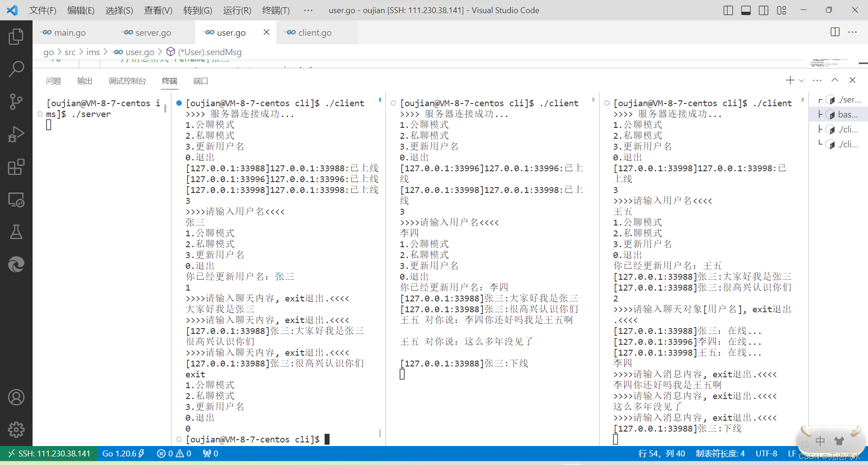Viewport: 868px width, 465px height.
Task: Toggle the bottom panel visibility
Action: point(745,10)
